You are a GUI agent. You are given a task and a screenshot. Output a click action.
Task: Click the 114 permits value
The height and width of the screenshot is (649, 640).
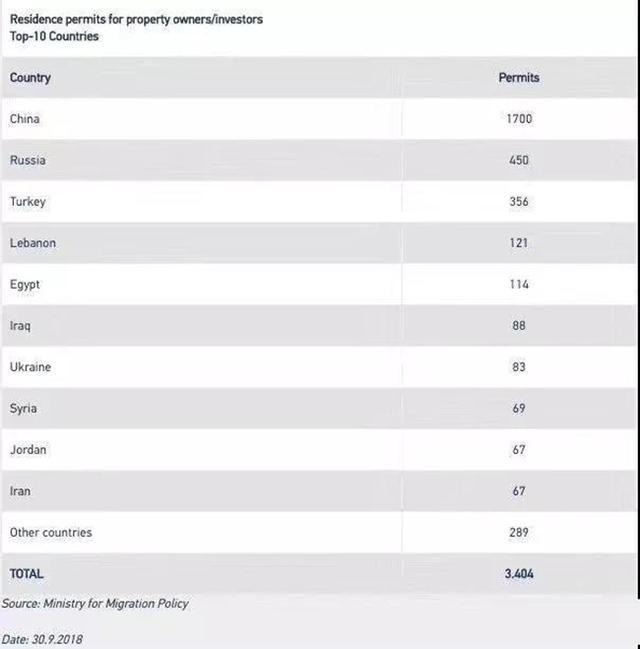coord(519,284)
